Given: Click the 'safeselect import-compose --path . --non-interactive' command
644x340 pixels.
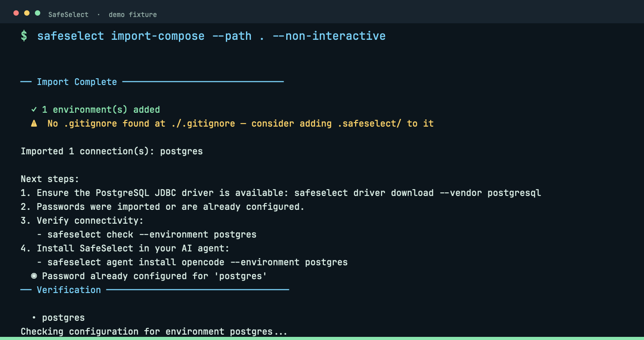Looking at the screenshot, I should [x=211, y=36].
